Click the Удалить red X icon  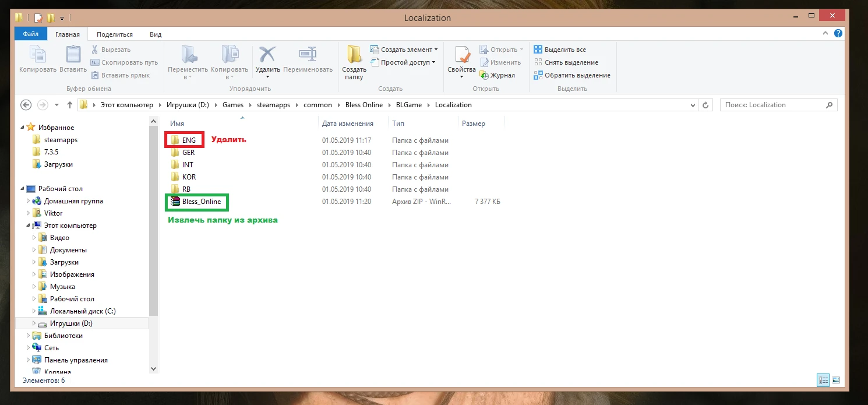click(x=267, y=55)
